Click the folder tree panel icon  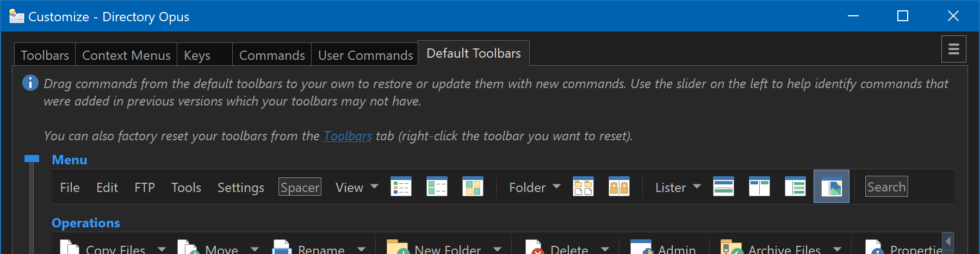[x=796, y=187]
